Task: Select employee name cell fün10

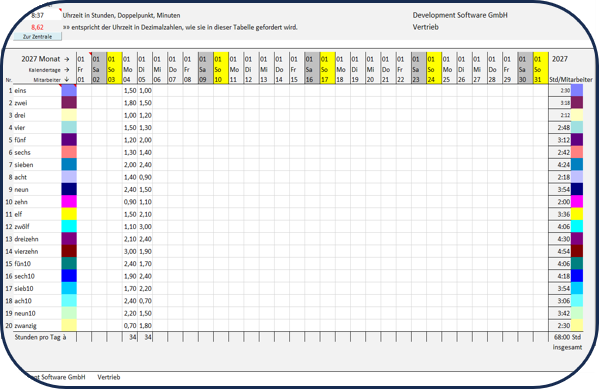Action: click(38, 264)
